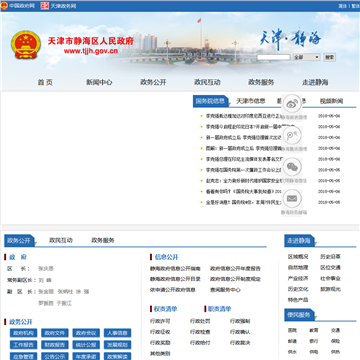360x360 pixels.
Task: Open 政务公开 in main navigation bar
Action: pyautogui.click(x=153, y=82)
